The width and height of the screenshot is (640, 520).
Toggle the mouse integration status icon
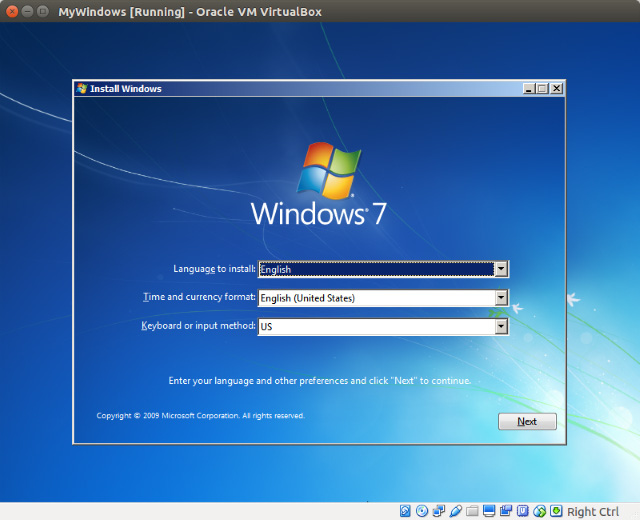point(540,511)
